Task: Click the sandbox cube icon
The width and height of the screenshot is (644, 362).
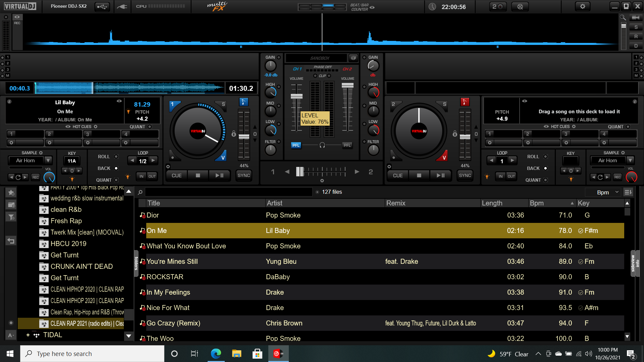Action: [353, 58]
